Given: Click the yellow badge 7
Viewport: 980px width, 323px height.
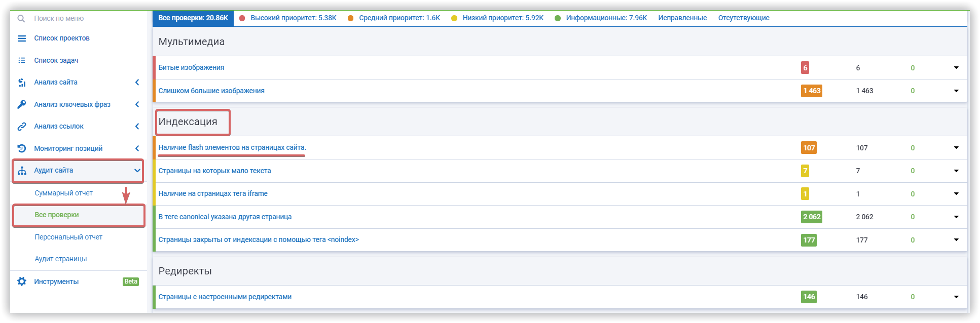Looking at the screenshot, I should 805,171.
